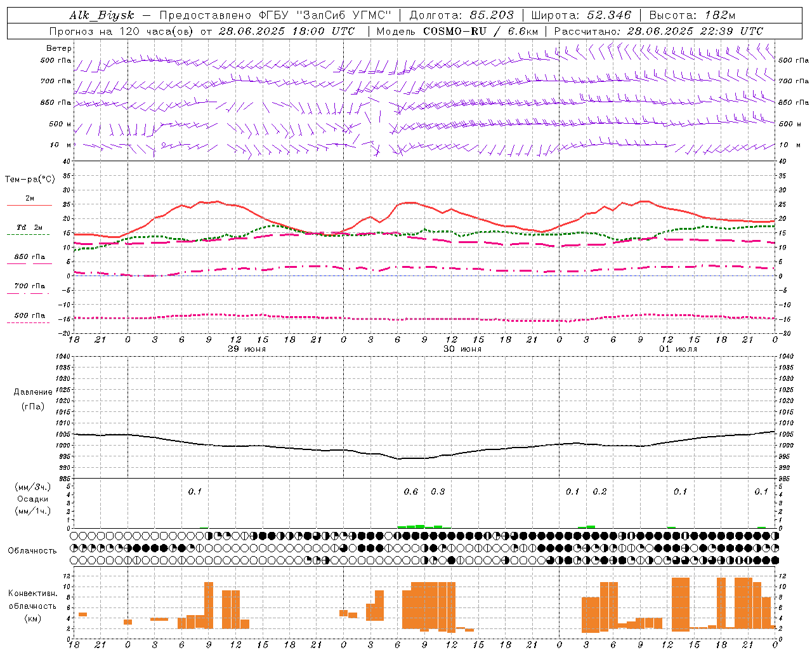Click the '0.6' precipitation amount value
Image resolution: width=812 pixels, height=650 pixels.
(411, 491)
